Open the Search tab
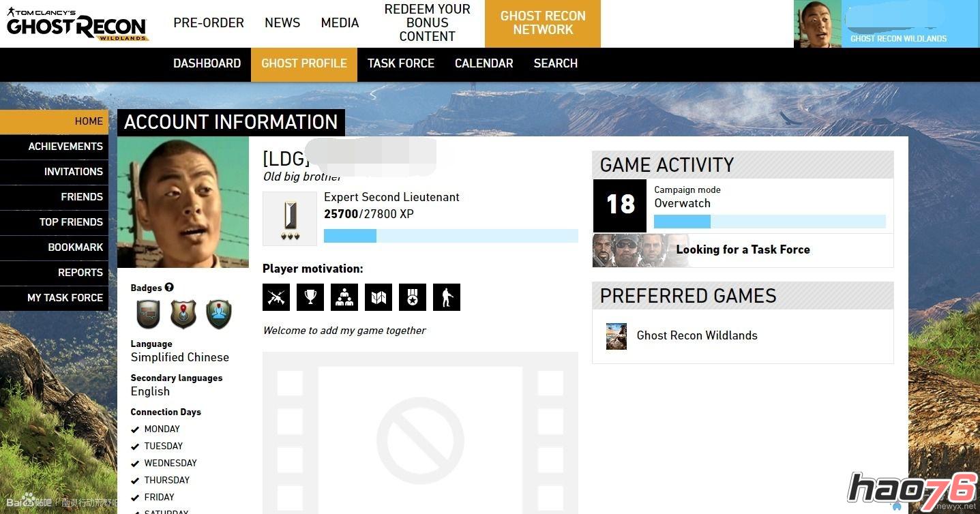 556,63
